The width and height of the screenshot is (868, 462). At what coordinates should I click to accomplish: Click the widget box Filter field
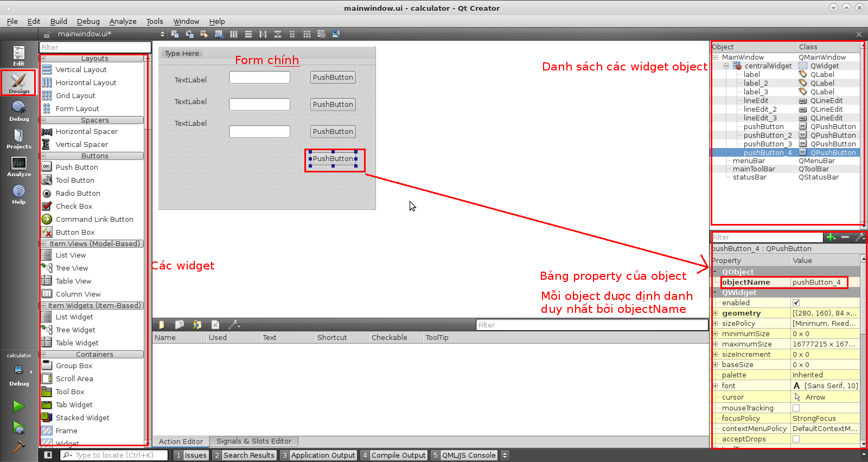click(x=95, y=48)
